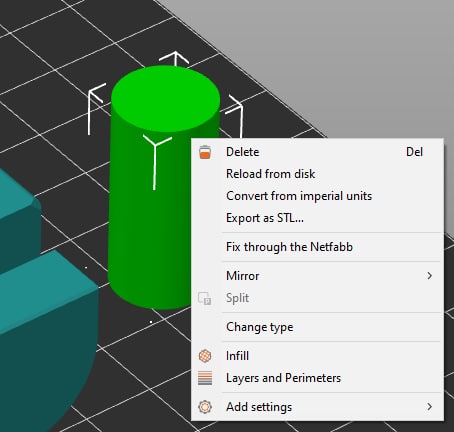This screenshot has height=432, width=454.
Task: Click the Infill pattern icon
Action: 205,356
